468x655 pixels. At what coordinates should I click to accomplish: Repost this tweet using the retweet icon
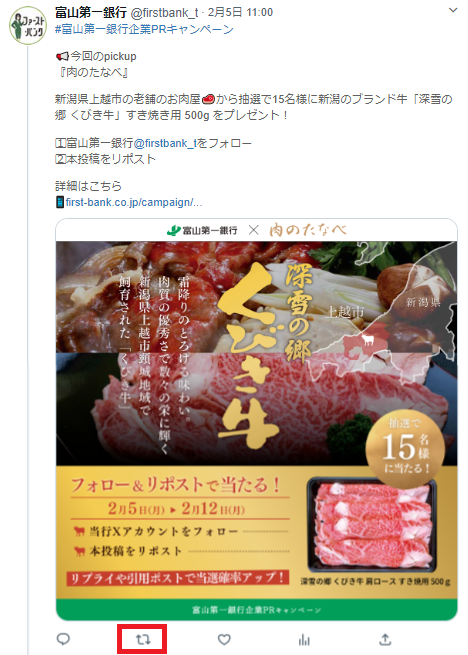[x=143, y=639]
